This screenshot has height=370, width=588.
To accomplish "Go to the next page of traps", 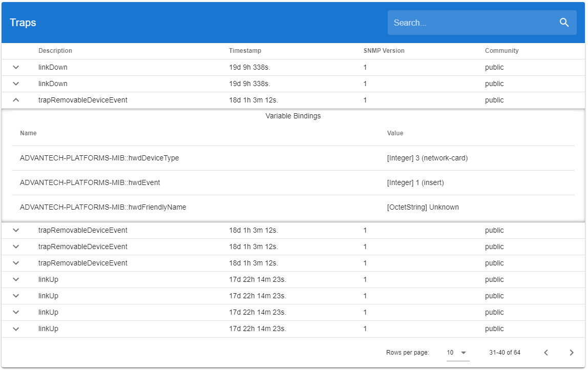I will [x=572, y=353].
